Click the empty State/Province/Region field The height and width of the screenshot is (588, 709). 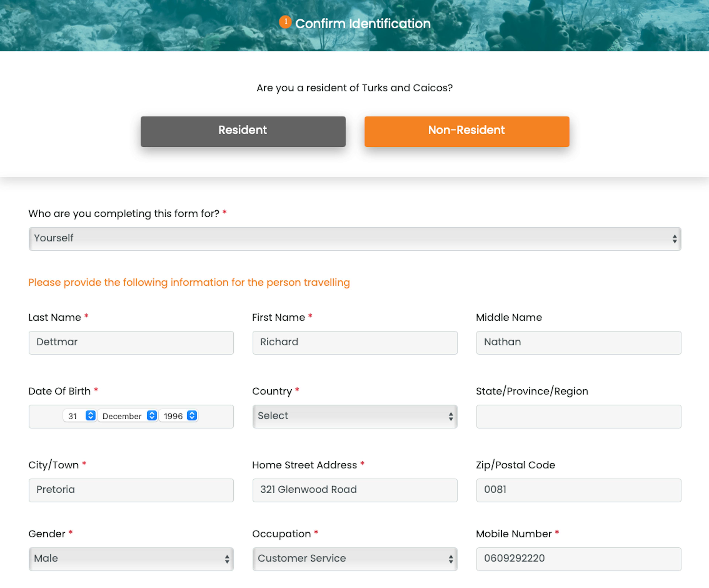579,416
